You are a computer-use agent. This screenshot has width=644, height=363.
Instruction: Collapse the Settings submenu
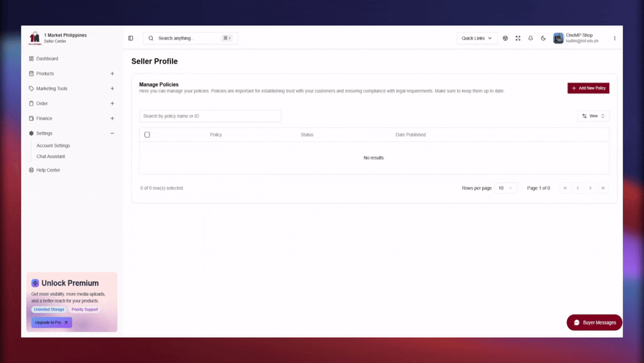[x=112, y=133]
